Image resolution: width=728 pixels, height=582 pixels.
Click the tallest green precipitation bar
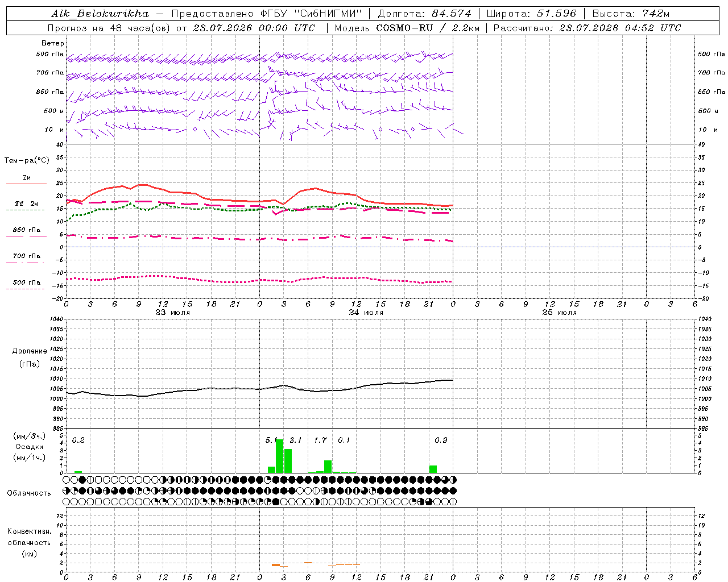pyautogui.click(x=279, y=456)
